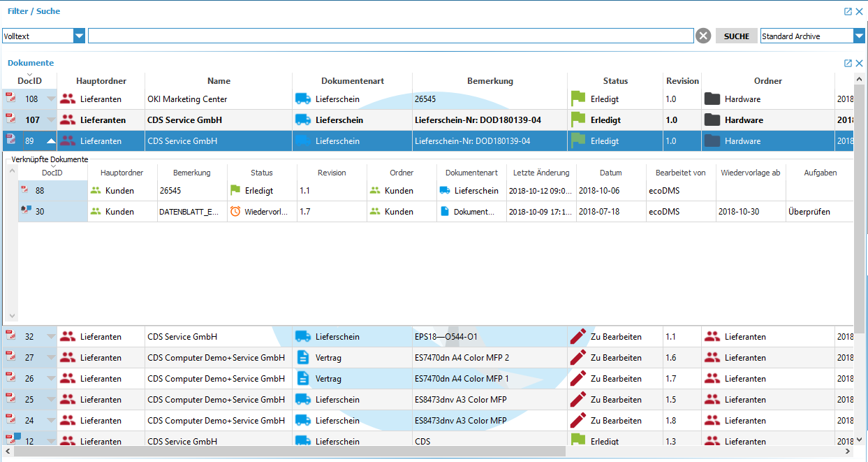This screenshot has width=868, height=462.
Task: Click the red pencil icon for document 32
Action: point(578,336)
